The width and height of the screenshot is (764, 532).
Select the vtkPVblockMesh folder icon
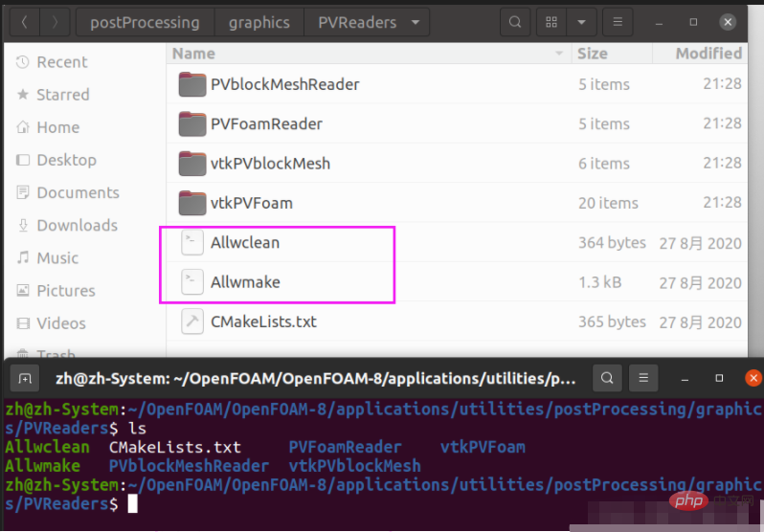tap(192, 164)
